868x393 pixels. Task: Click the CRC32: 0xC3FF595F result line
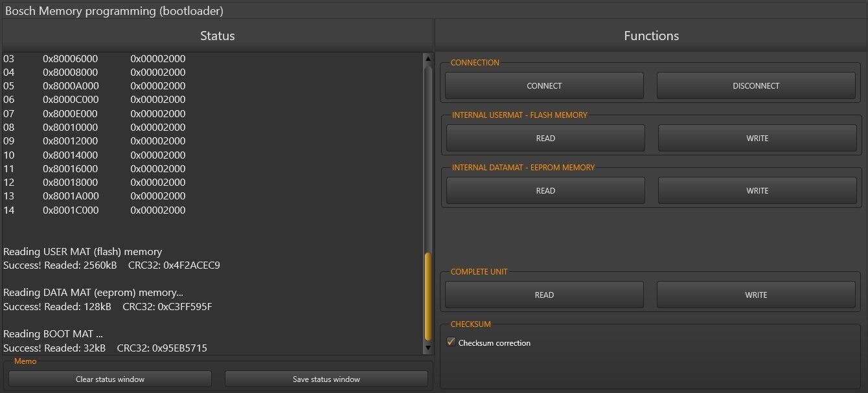108,306
